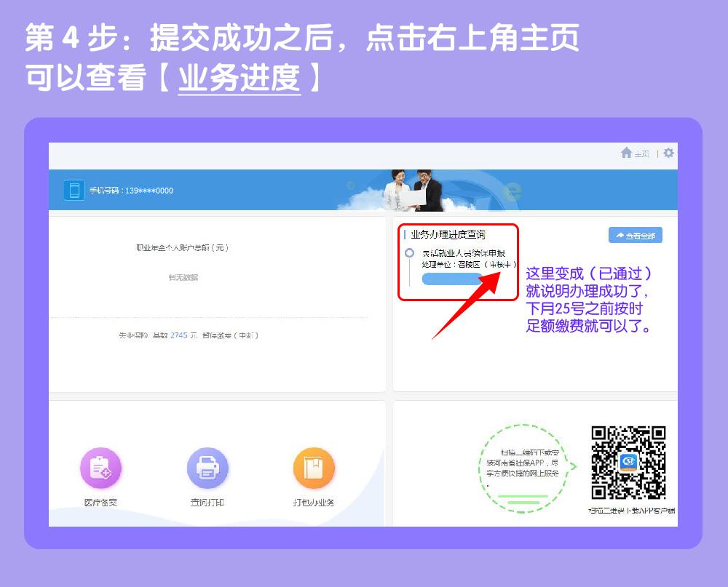The height and width of the screenshot is (587, 728).
Task: Click the 查看全部 button
Action: click(635, 236)
